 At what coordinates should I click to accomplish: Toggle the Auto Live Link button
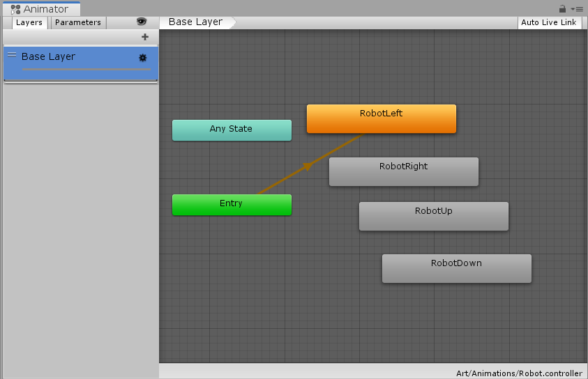(549, 22)
